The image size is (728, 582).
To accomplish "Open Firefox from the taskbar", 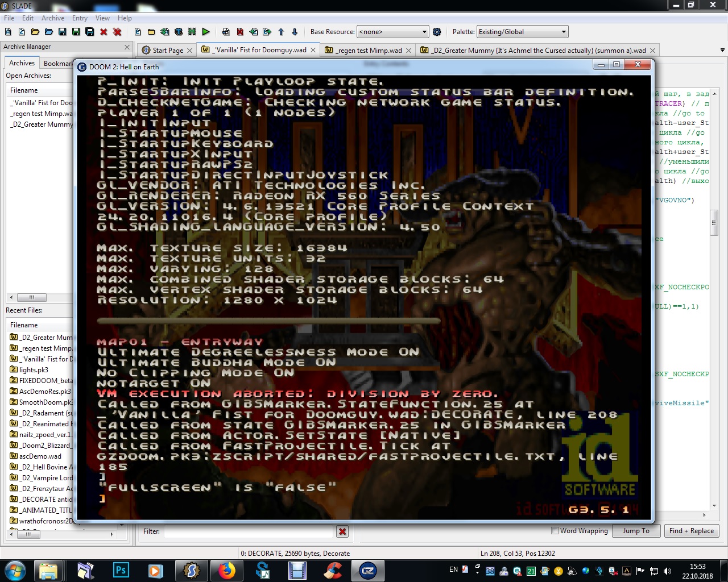I will 227,570.
